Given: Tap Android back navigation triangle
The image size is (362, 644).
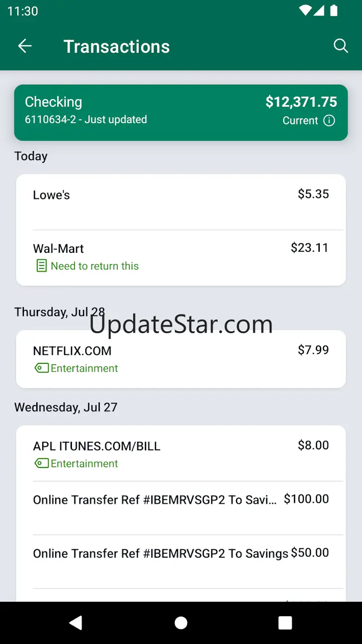Looking at the screenshot, I should click(x=76, y=623).
